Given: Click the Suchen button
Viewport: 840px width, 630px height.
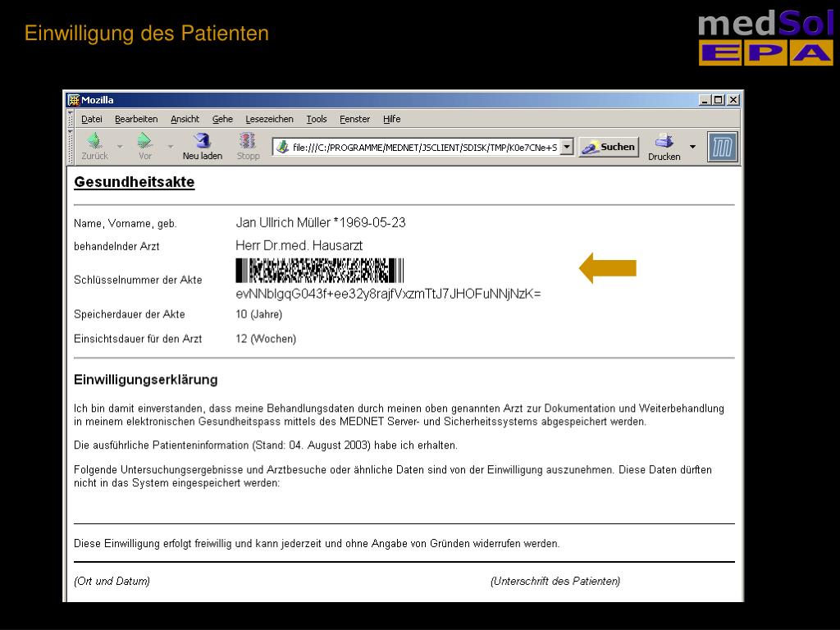Looking at the screenshot, I should click(x=609, y=147).
